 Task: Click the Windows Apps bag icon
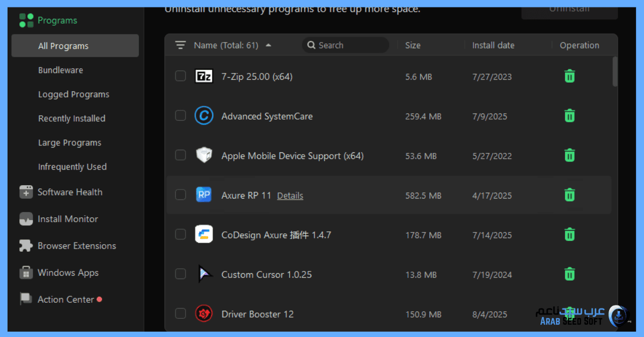pos(26,273)
